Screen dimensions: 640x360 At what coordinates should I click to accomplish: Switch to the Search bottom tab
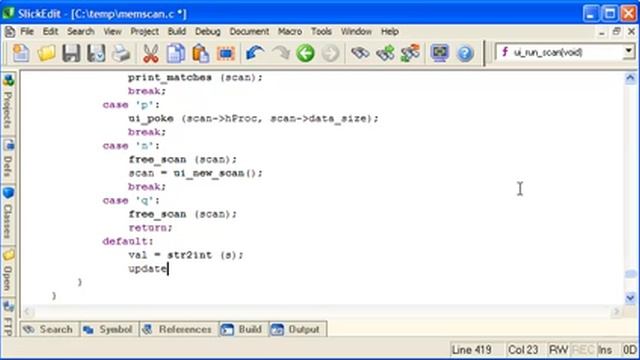point(49,329)
